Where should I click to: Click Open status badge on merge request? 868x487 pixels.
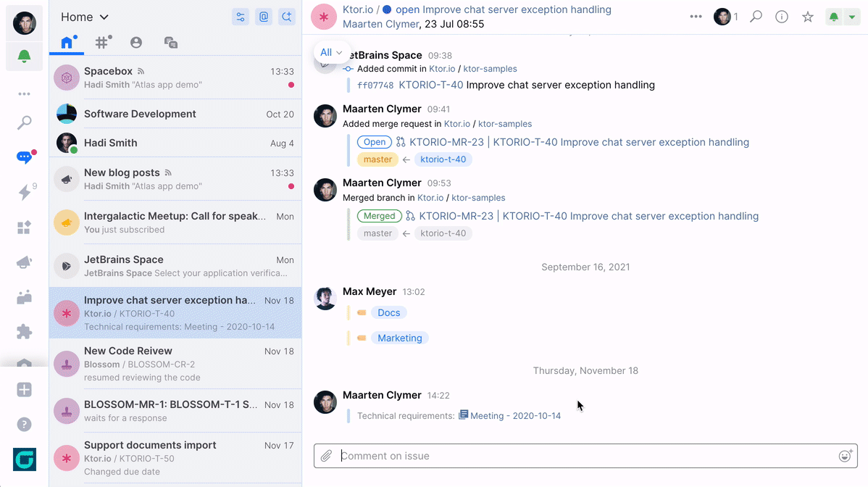[374, 142]
